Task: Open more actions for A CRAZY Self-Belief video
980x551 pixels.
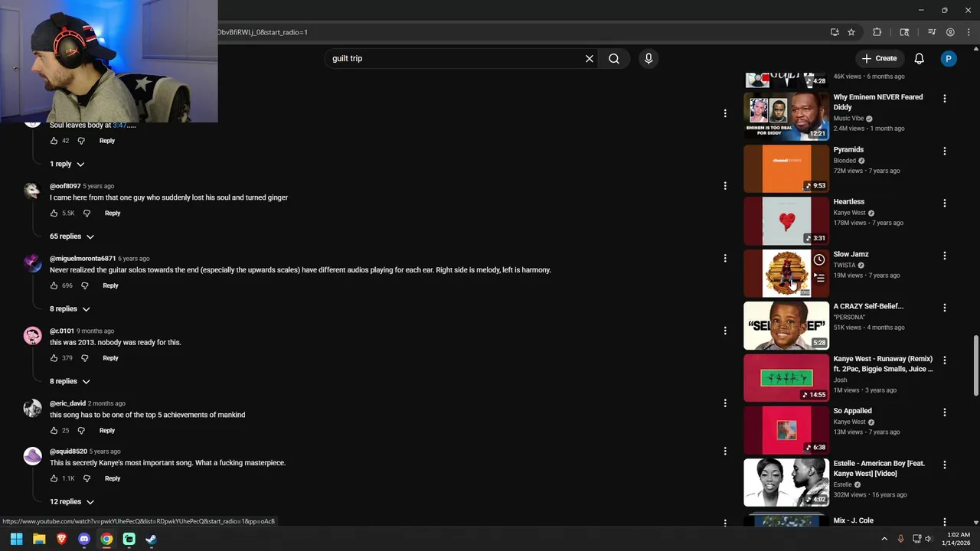Action: click(945, 308)
